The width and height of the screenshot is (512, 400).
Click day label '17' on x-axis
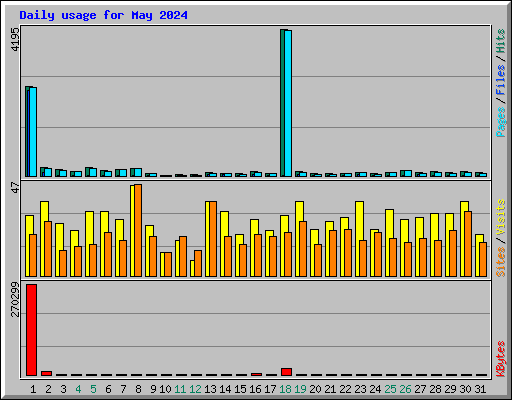(x=270, y=389)
